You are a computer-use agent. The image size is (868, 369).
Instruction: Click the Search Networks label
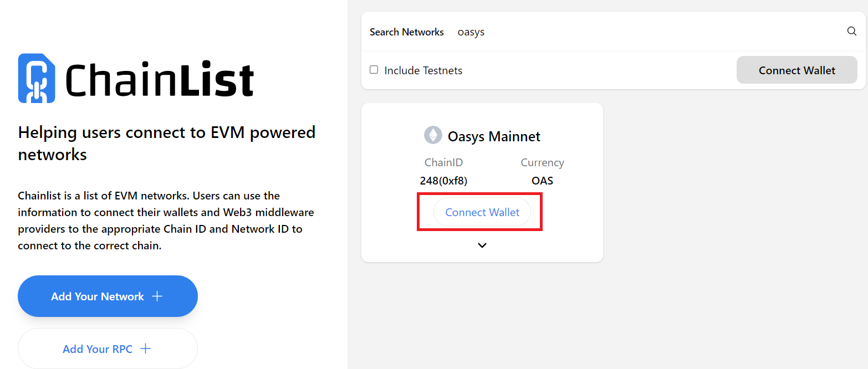(x=407, y=32)
